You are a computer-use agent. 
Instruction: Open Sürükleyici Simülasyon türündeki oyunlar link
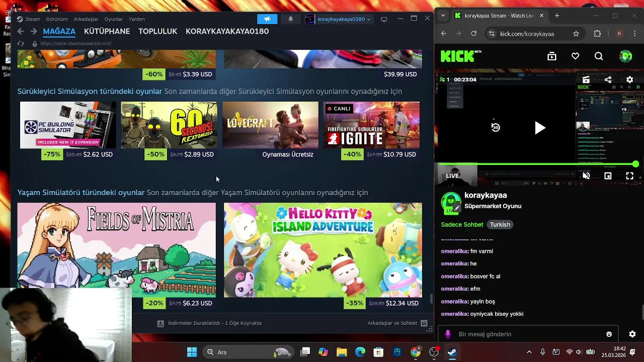coord(90,92)
